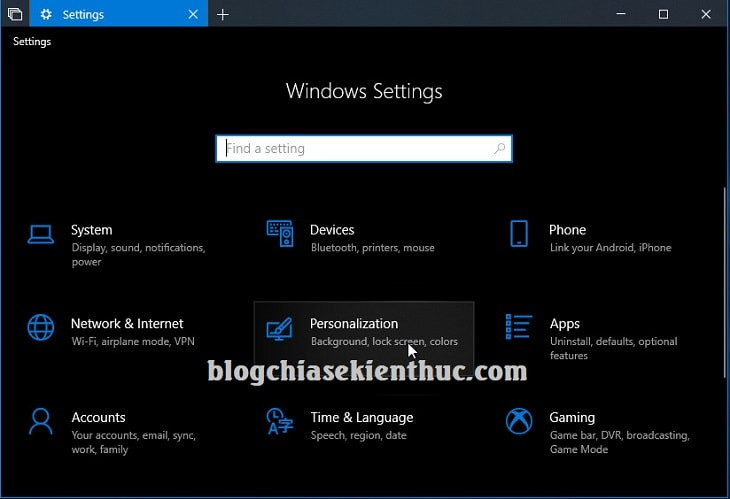Open the Phone icon
The height and width of the screenshot is (499, 730).
point(519,234)
